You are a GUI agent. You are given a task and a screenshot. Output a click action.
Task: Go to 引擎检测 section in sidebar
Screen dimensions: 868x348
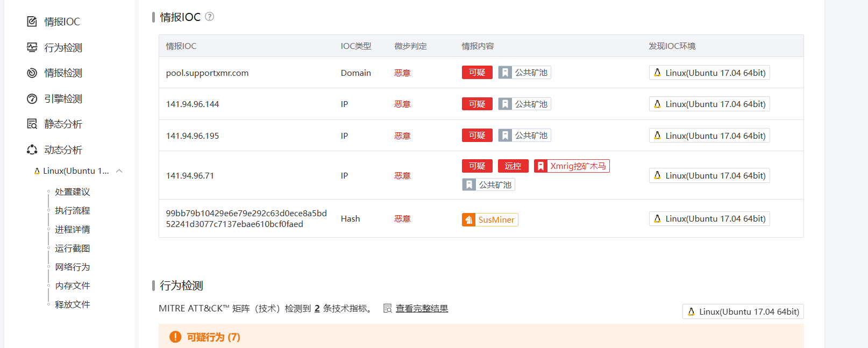[63, 98]
